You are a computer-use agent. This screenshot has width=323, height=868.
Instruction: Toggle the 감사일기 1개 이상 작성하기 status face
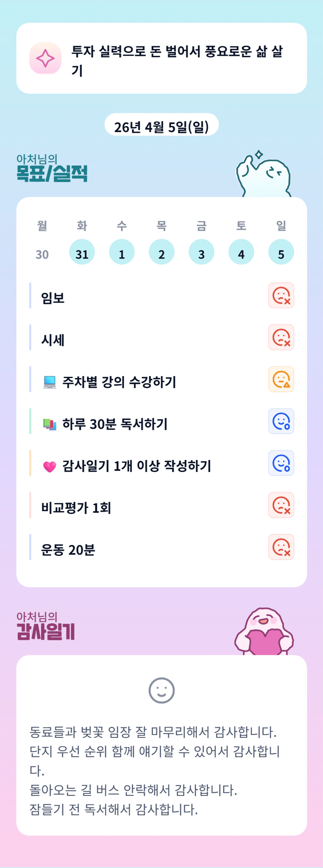point(281,463)
